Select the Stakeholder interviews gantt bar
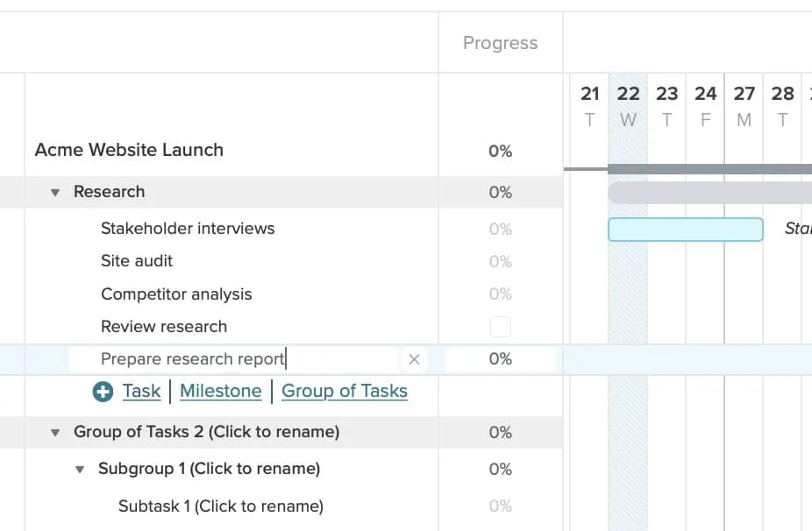 coord(686,230)
